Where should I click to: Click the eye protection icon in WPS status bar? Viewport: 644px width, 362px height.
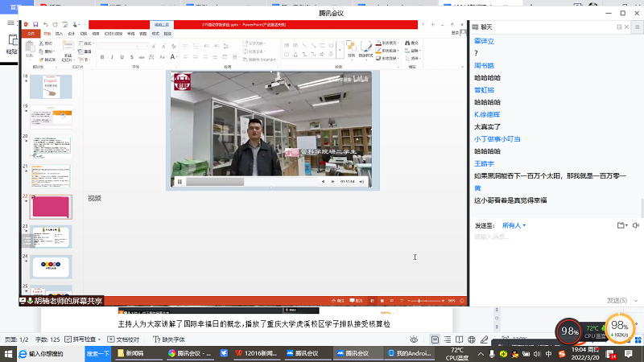tap(414, 339)
